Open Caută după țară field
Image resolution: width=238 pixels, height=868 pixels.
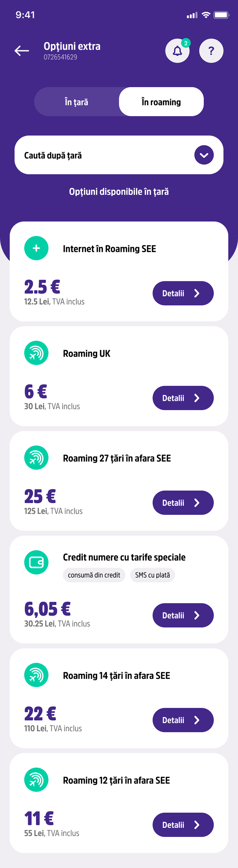click(101, 155)
